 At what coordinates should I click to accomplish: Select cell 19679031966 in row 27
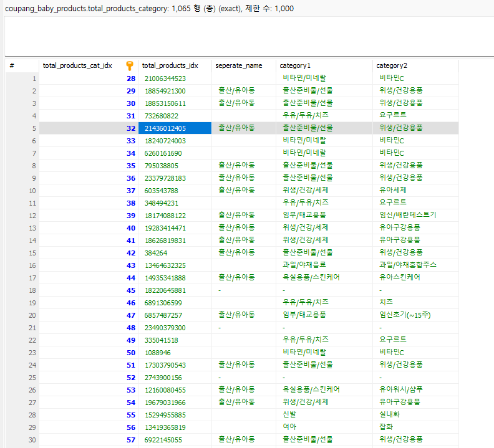175,403
